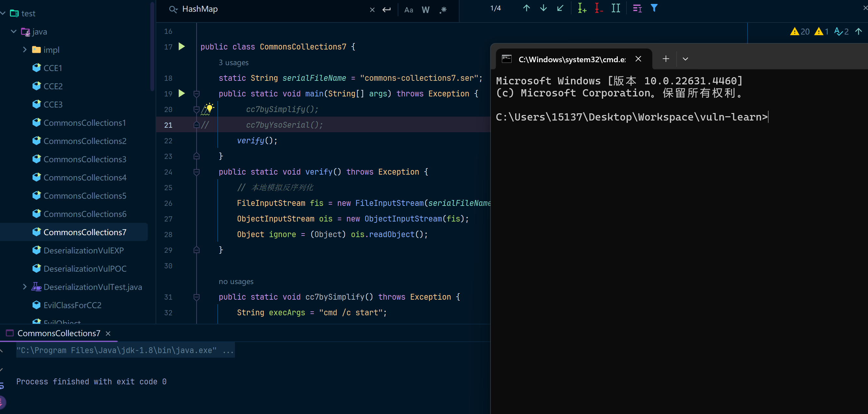This screenshot has width=868, height=414.
Task: Jump to next search occurrence
Action: tap(543, 8)
